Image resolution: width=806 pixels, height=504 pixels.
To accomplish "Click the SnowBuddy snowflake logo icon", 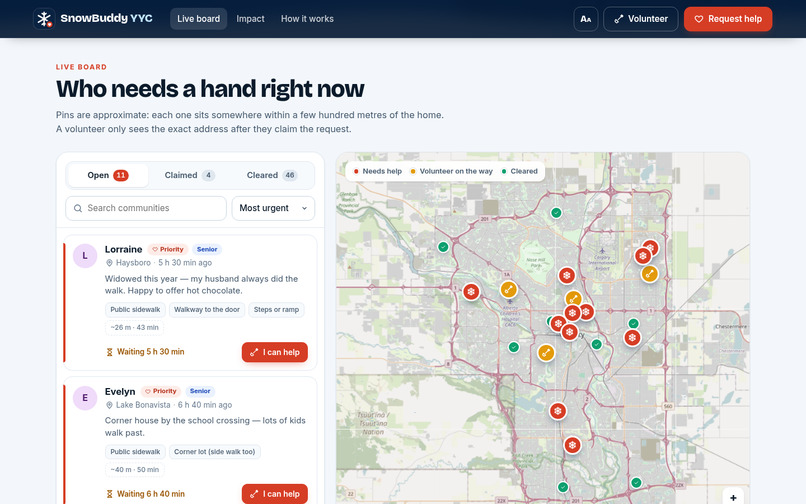I will [44, 19].
